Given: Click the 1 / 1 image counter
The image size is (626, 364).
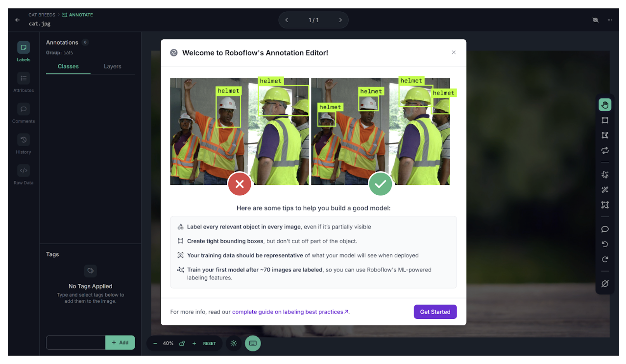Looking at the screenshot, I should pos(313,20).
